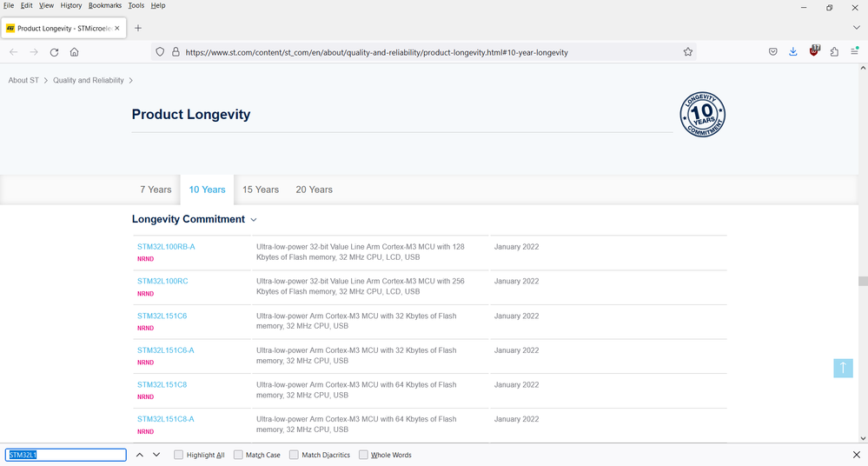Screen dimensions: 868x466
Task: Open the Edit menu
Action: click(26, 5)
